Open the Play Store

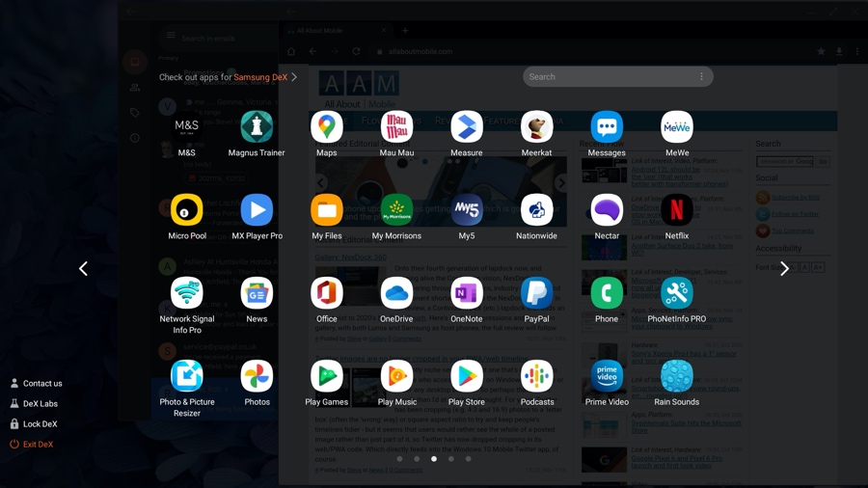(x=467, y=376)
